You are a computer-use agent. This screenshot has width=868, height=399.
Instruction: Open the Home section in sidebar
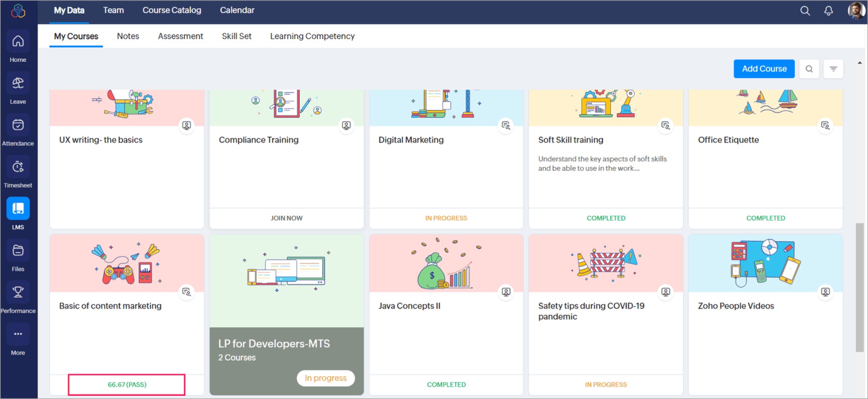pyautogui.click(x=18, y=41)
